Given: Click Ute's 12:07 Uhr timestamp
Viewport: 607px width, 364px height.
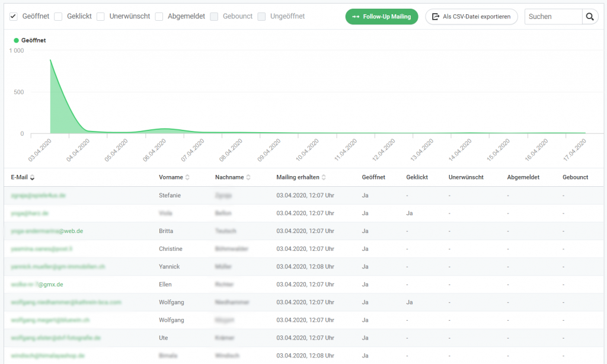Looking at the screenshot, I should (305, 338).
